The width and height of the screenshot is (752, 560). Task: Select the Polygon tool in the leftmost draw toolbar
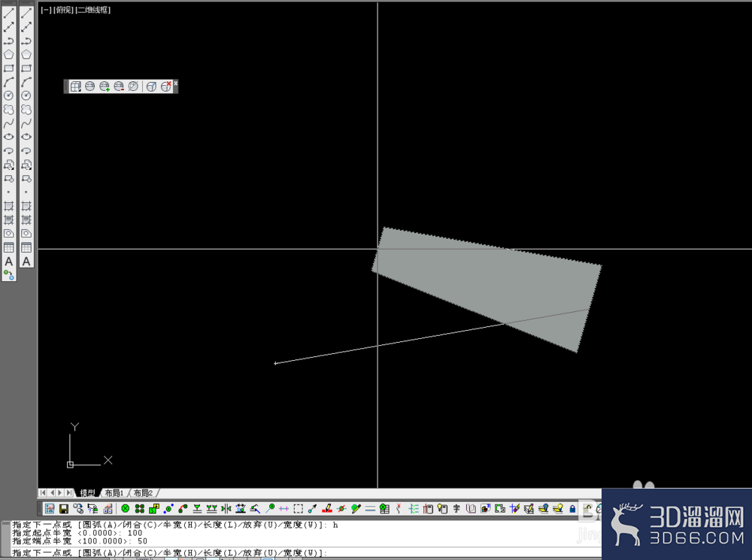tap(8, 54)
